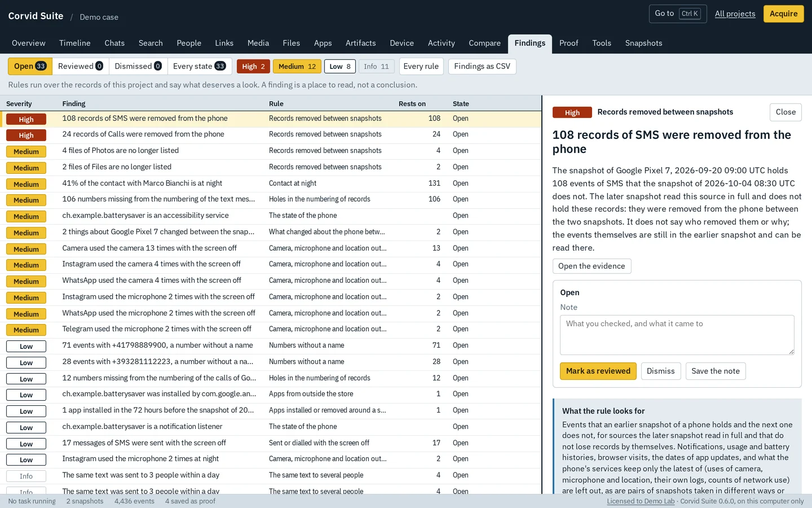The width and height of the screenshot is (812, 508).
Task: Export Findings as CSV
Action: pos(482,66)
